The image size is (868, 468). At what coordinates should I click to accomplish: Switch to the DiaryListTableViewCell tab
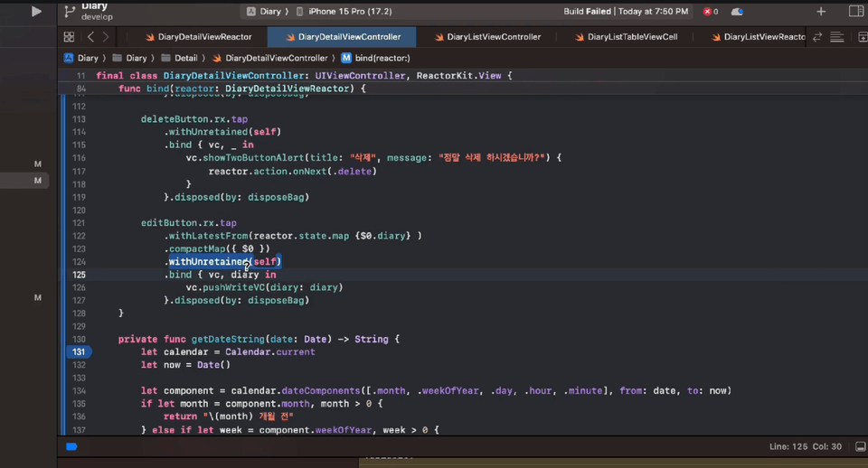click(626, 37)
